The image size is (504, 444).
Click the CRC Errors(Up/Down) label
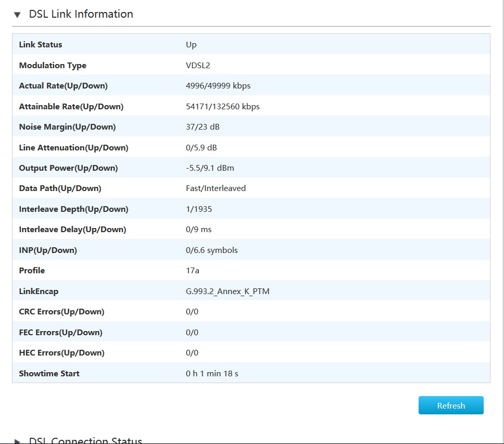(61, 312)
